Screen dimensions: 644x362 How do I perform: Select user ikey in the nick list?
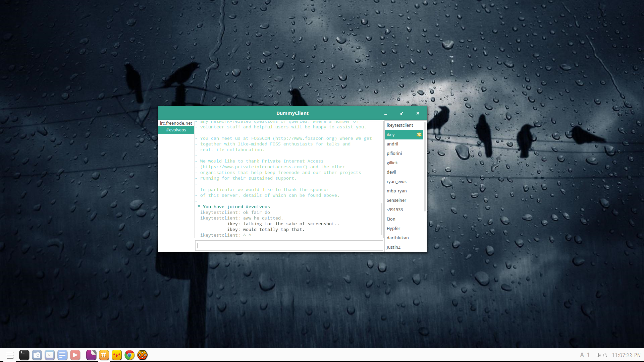[404, 134]
